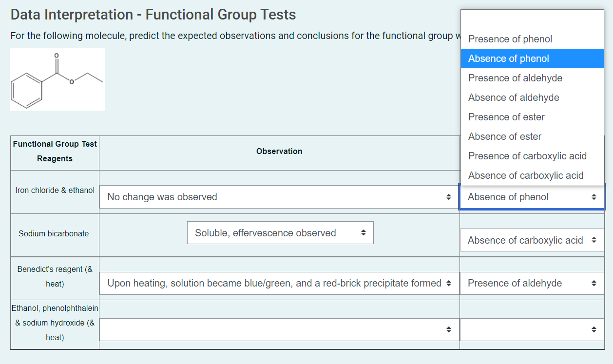Image resolution: width=613 pixels, height=364 pixels.
Task: Pick "Absence of carboxylic acid" from the open list
Action: click(525, 175)
